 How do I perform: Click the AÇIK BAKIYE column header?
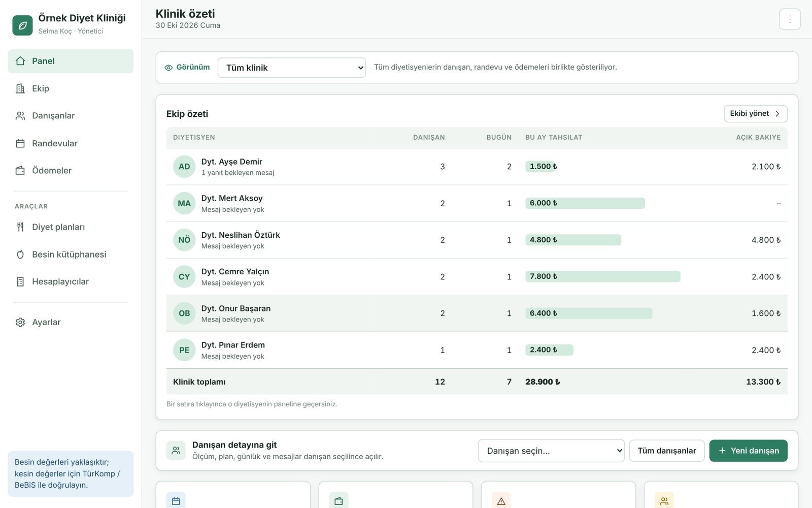point(759,137)
